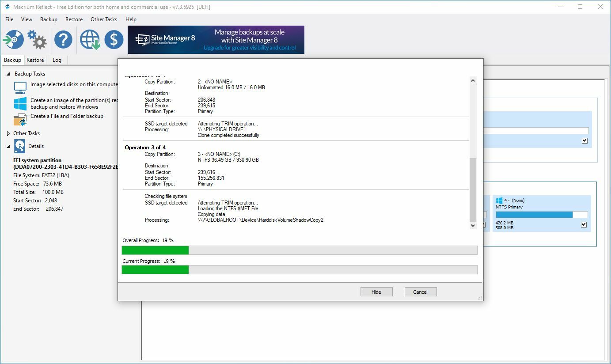Open the Other Tasks menu
Image resolution: width=611 pixels, height=364 pixels.
(x=104, y=19)
